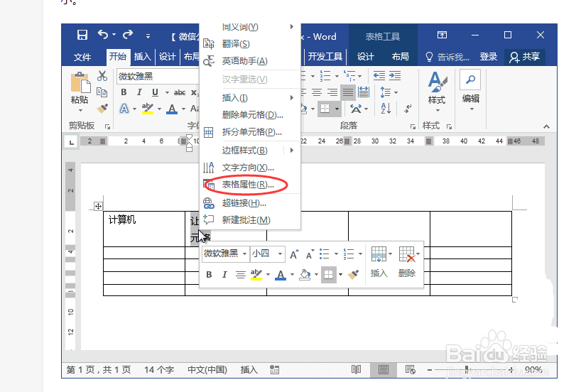Click the Paste (粘贴) button
The width and height of the screenshot is (581, 392).
tap(80, 92)
